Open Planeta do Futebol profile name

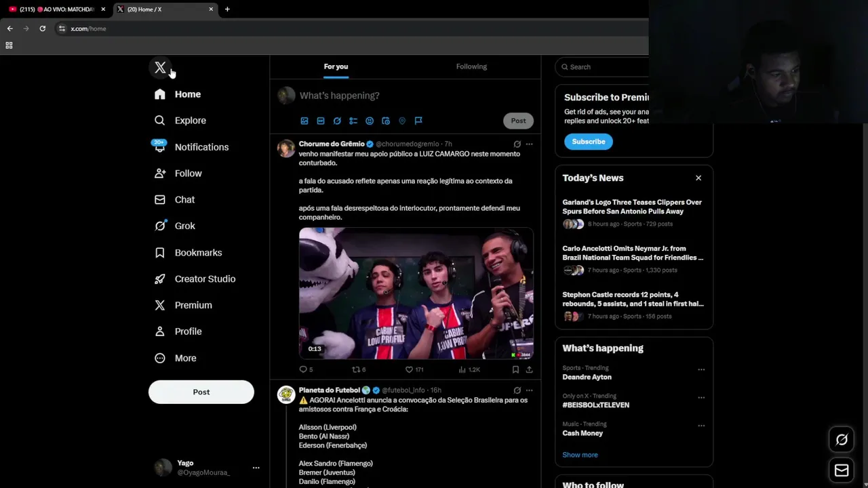[330, 390]
